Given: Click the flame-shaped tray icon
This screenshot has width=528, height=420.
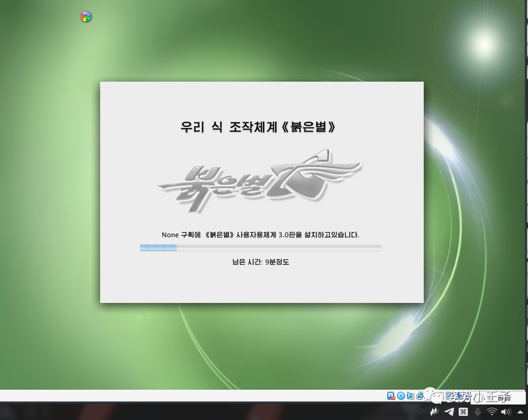Looking at the screenshot, I should (435, 412).
